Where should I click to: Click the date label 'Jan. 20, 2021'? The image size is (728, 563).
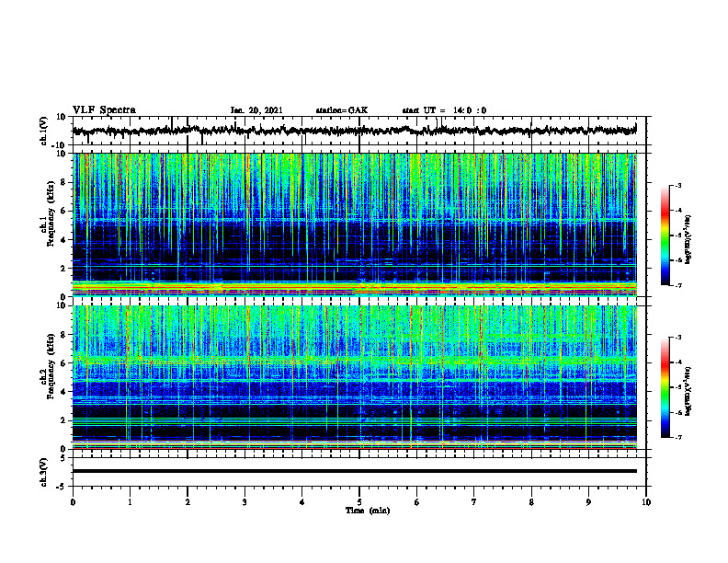click(256, 110)
